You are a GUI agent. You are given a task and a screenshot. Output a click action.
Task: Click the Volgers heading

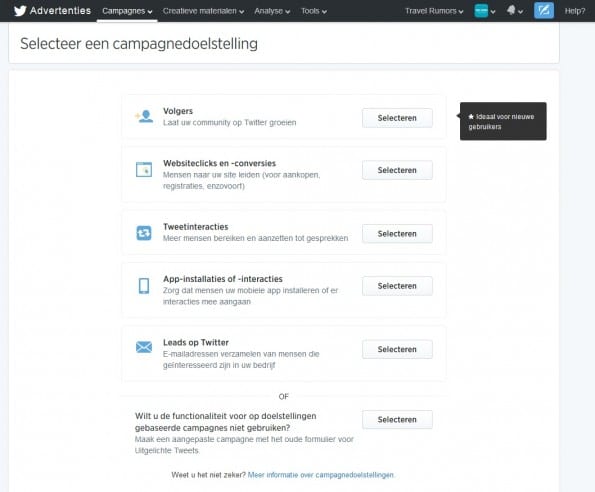coord(178,111)
